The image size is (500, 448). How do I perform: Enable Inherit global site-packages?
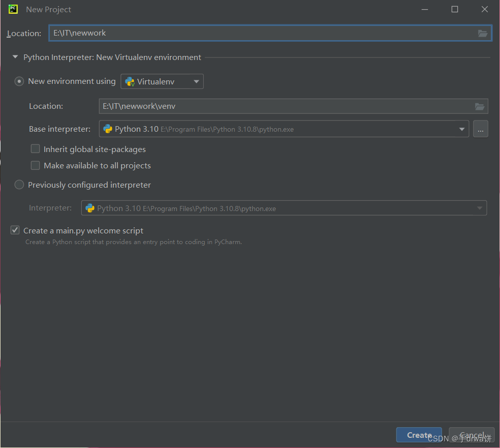[35, 148]
